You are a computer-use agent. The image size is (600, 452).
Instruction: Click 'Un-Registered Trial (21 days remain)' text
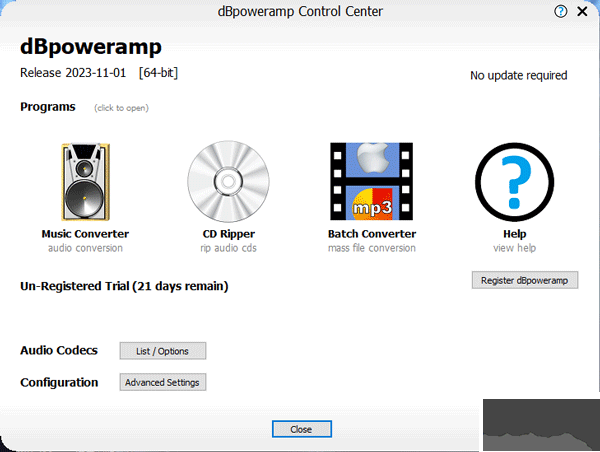[x=124, y=286]
